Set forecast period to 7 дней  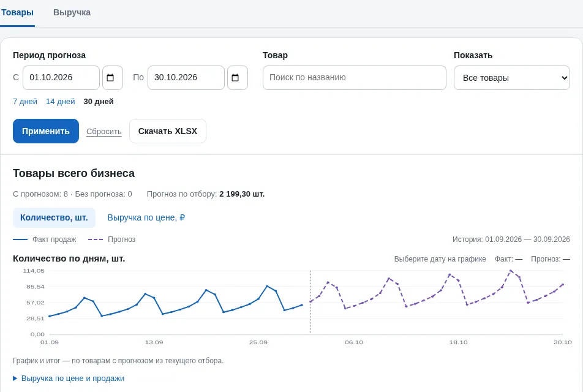[x=25, y=102]
